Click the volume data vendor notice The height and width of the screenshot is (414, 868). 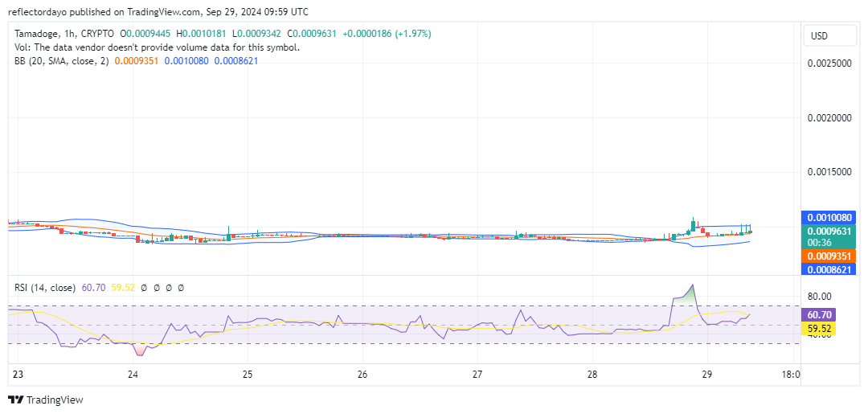(x=158, y=47)
